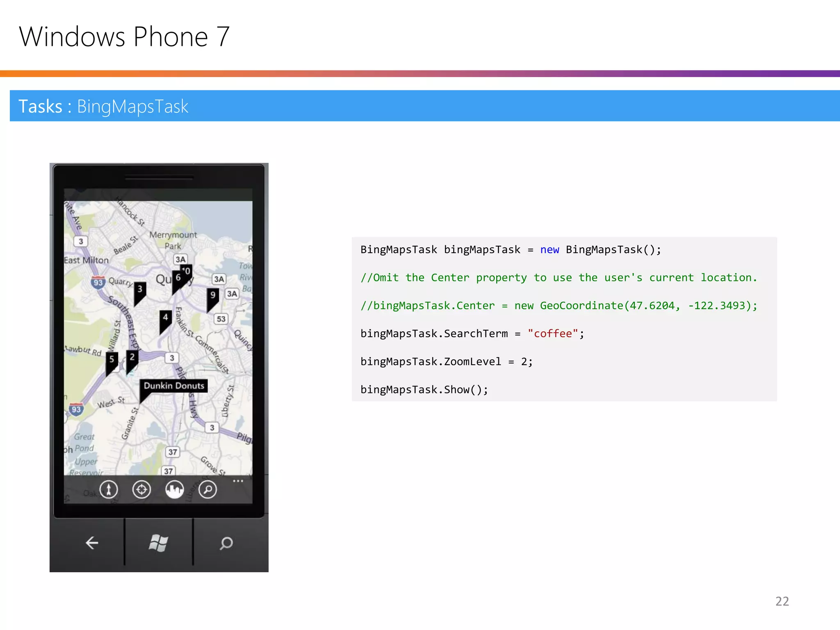Viewport: 840px width, 630px height.
Task: Click the "Omit the Center property" comment
Action: [559, 278]
